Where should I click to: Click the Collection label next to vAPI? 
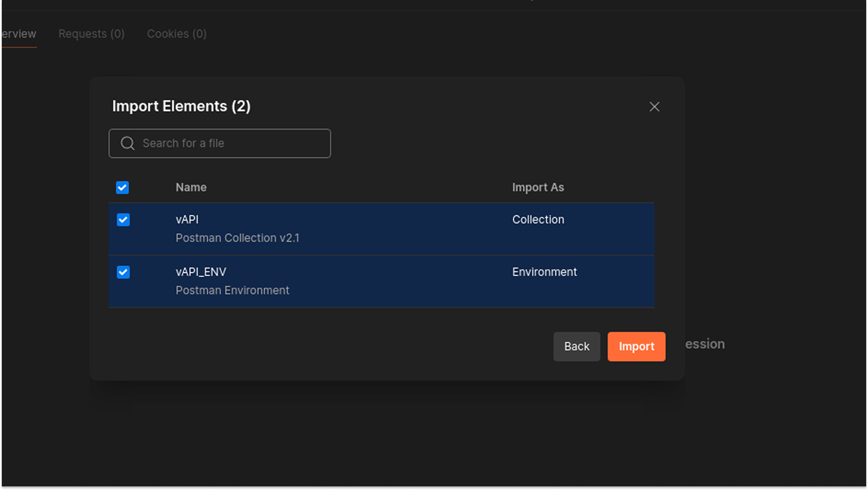[x=538, y=219]
